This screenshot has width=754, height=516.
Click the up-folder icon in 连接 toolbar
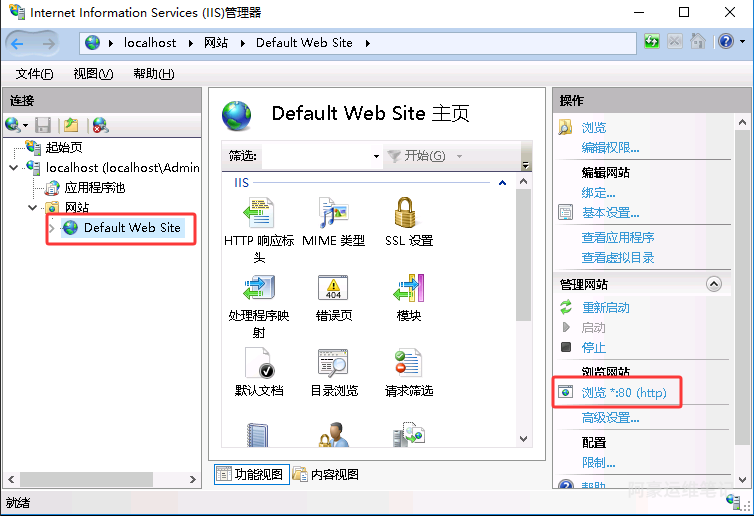tap(71, 126)
